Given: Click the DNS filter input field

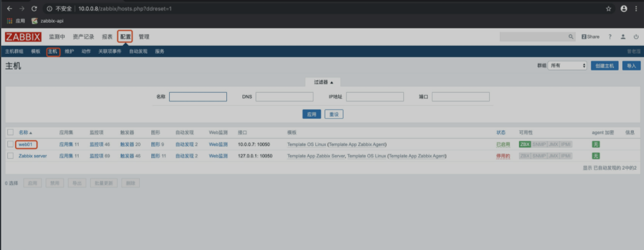Looking at the screenshot, I should (x=284, y=97).
